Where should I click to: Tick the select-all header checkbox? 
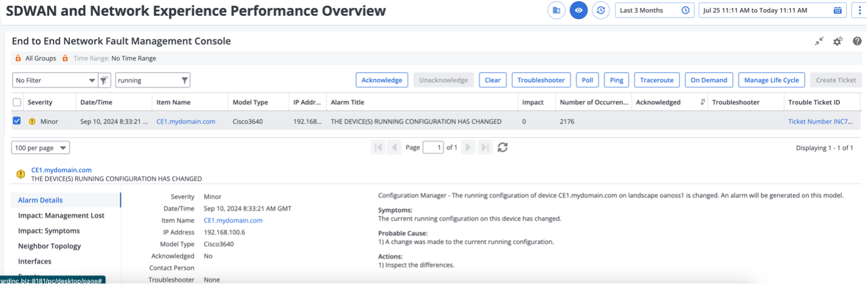point(17,102)
